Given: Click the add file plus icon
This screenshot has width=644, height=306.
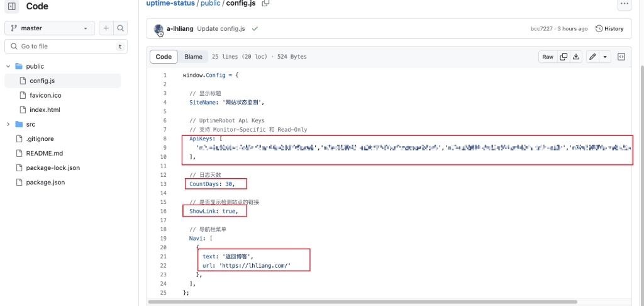Looking at the screenshot, I should pyautogui.click(x=106, y=28).
